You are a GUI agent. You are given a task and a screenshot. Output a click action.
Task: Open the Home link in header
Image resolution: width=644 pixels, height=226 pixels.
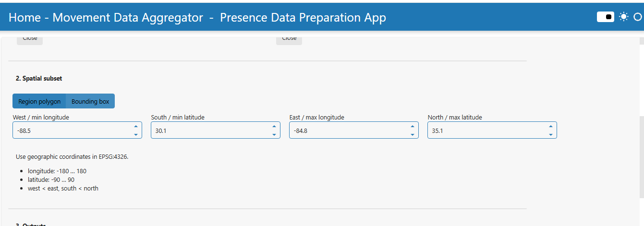point(24,18)
